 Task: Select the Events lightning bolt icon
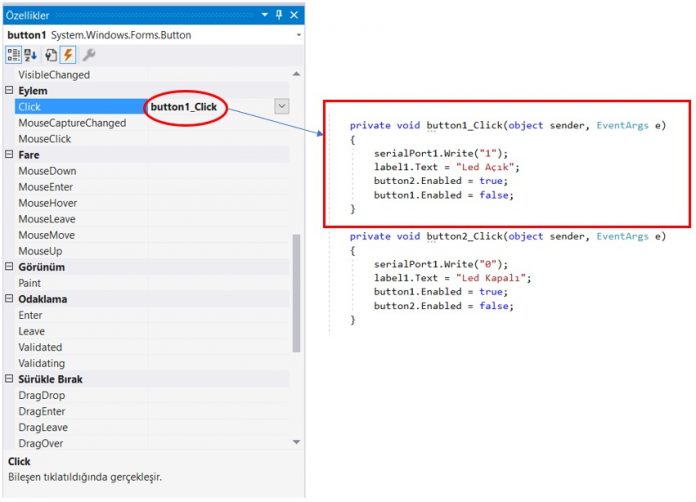coord(70,55)
